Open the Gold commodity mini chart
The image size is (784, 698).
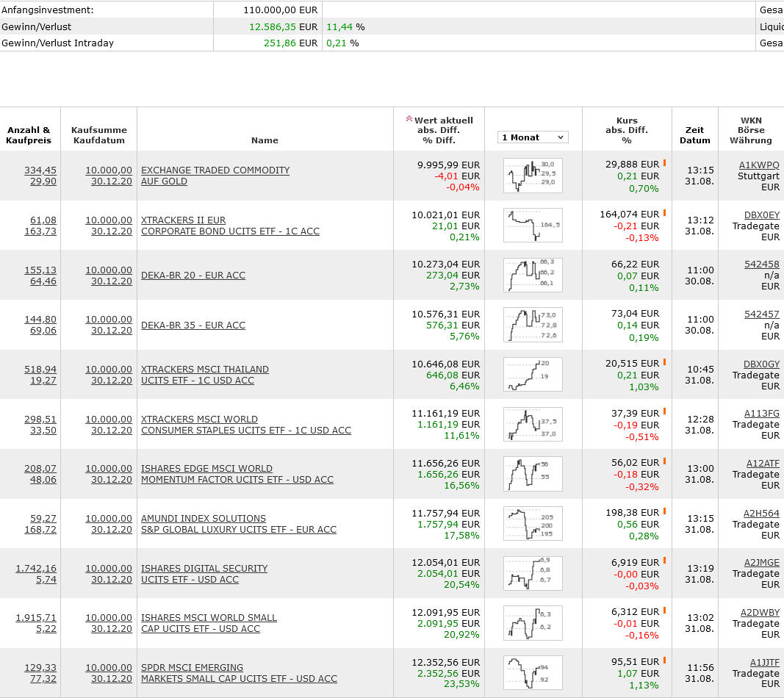pyautogui.click(x=533, y=176)
